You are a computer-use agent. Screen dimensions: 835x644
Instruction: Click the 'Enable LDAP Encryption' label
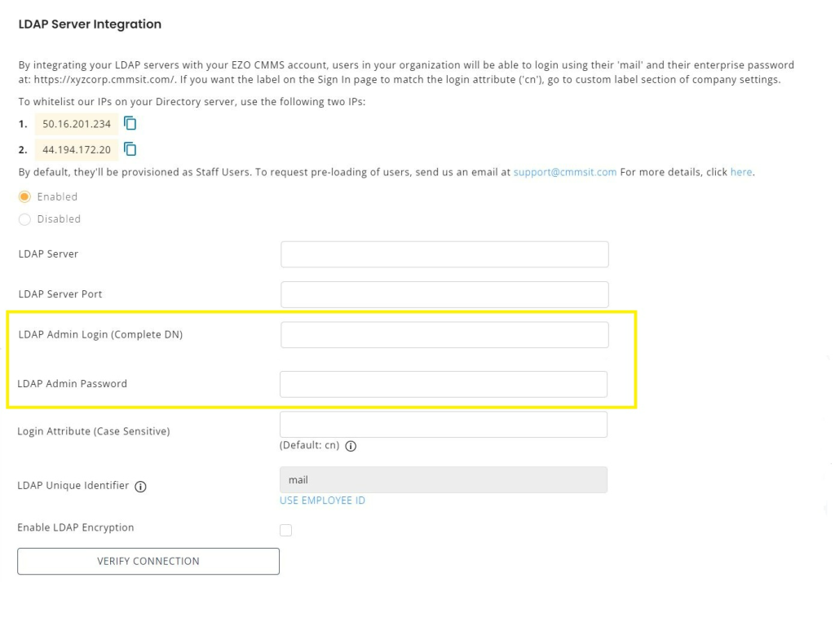pos(76,527)
